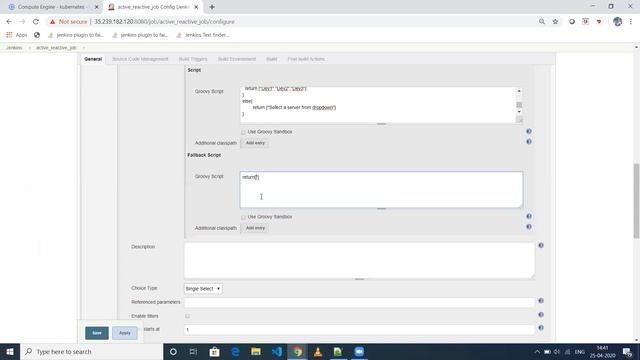640x360 pixels.
Task: Open Windows Start menu
Action: tap(10, 351)
